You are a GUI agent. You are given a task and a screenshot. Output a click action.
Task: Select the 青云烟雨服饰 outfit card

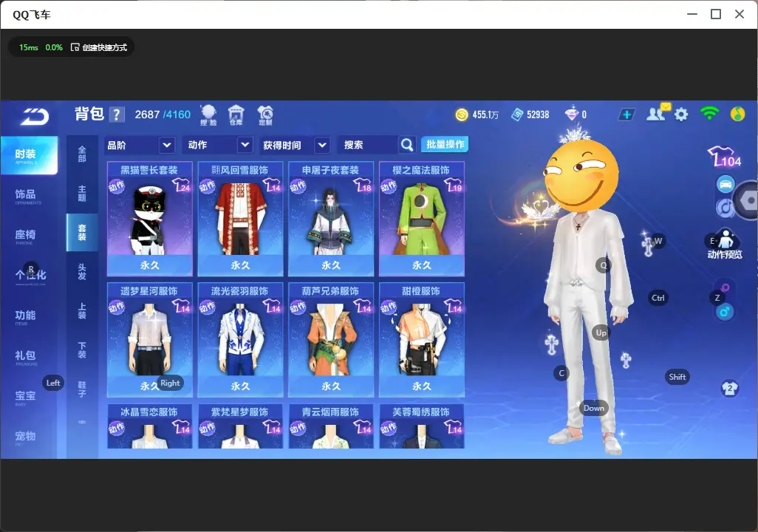tap(331, 426)
